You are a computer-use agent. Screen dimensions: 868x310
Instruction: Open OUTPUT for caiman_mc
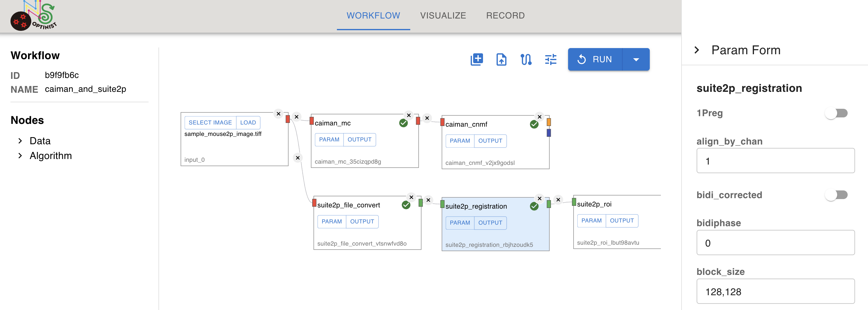(x=359, y=140)
